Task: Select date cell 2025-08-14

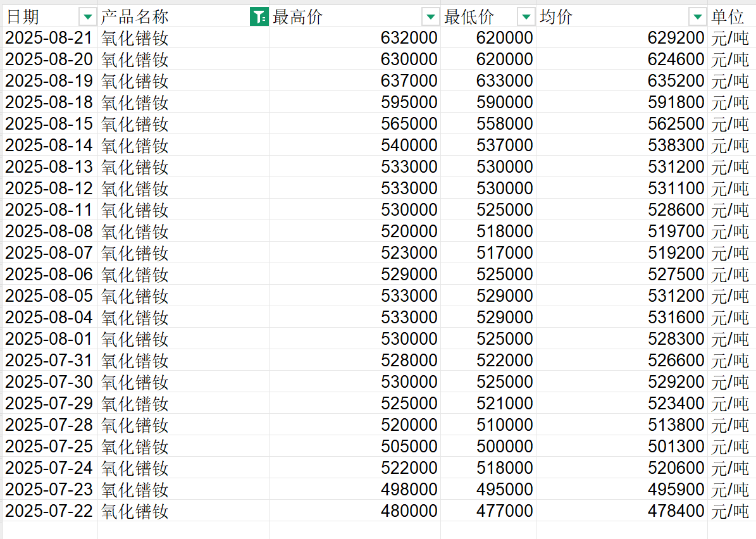Action: pos(49,145)
